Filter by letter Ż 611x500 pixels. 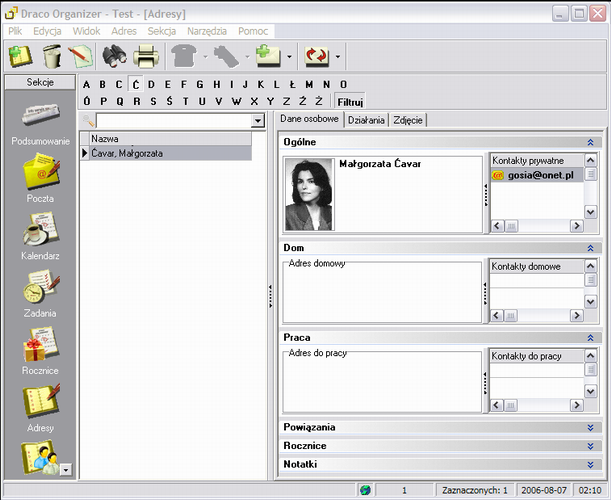pos(319,101)
